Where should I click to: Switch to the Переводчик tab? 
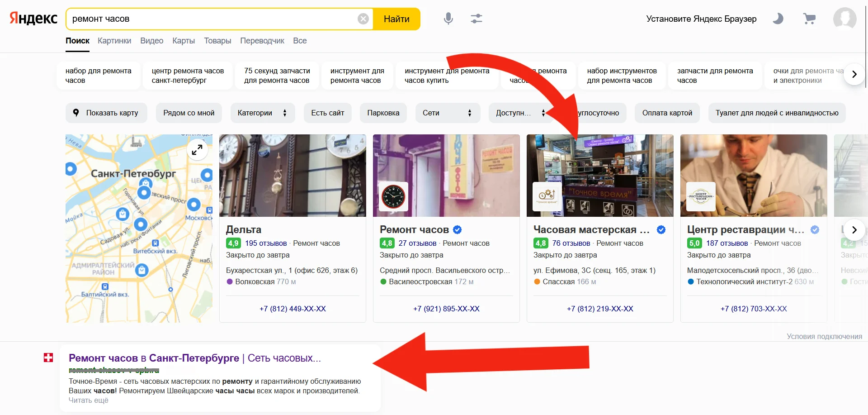click(262, 41)
